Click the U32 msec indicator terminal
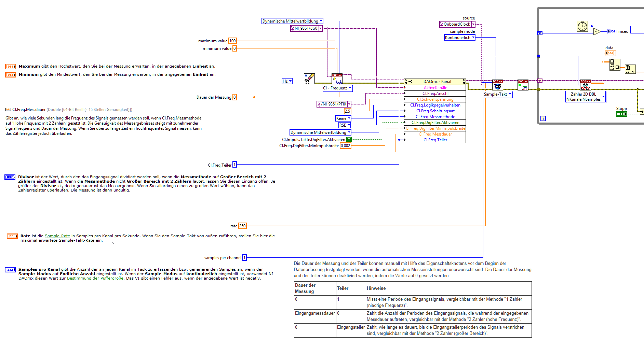Screen dimensions: 644x340 (612, 31)
